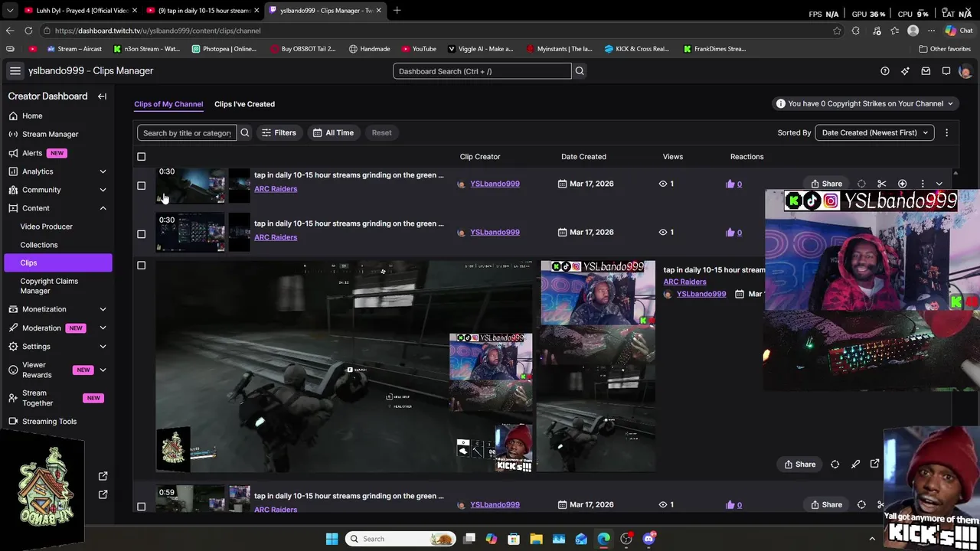Expand the first clip row chevron
Viewport: 980px width, 551px height.
939,184
